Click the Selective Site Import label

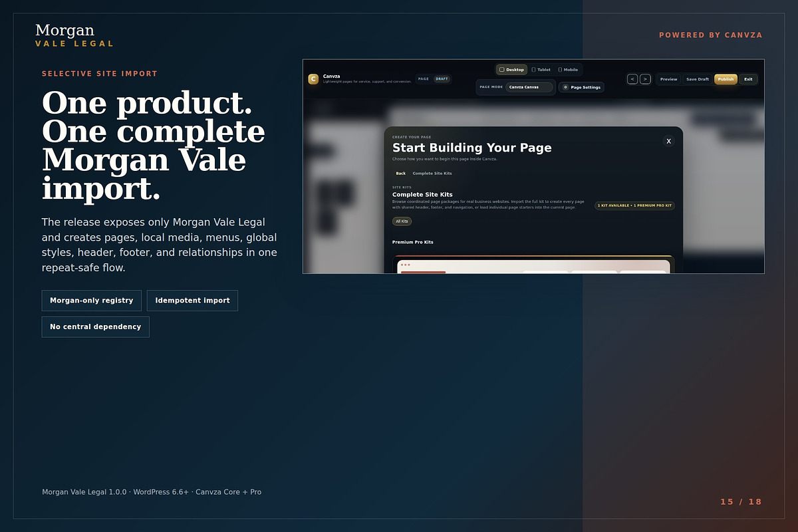(100, 74)
